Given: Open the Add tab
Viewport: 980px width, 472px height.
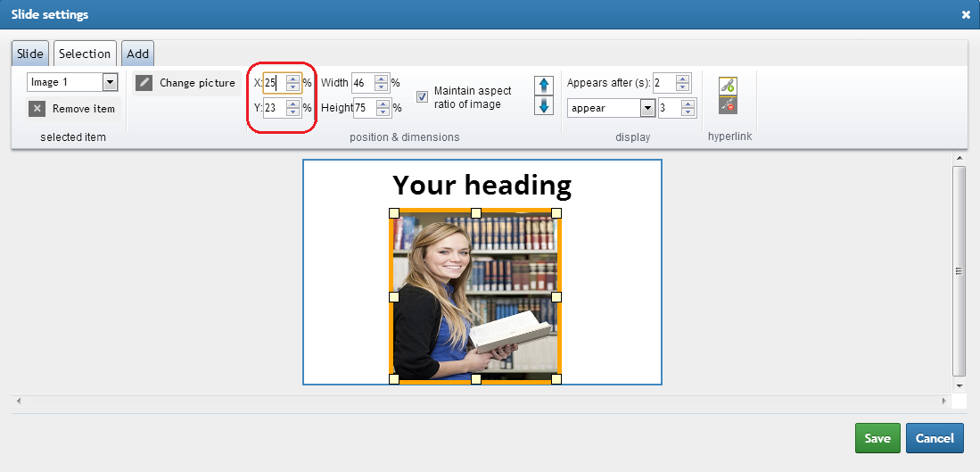Looking at the screenshot, I should [137, 54].
